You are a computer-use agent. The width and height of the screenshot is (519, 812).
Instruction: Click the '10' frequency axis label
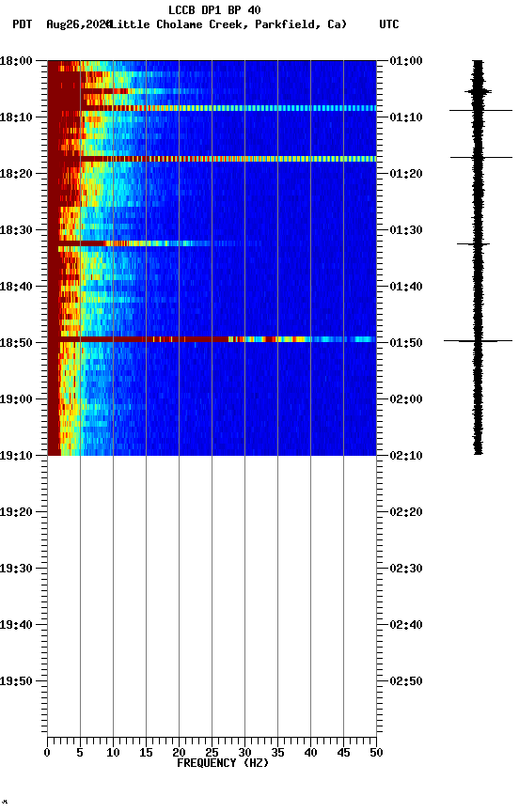coord(113,753)
